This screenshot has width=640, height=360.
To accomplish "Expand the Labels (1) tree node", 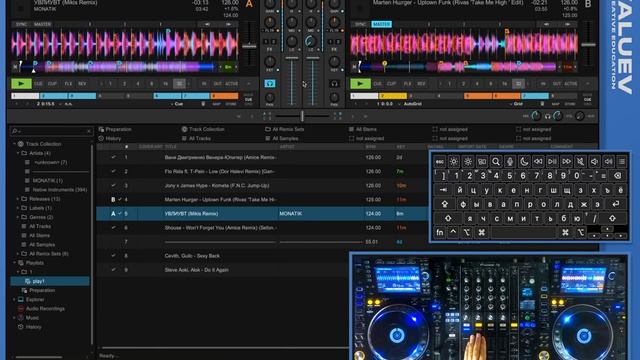I will click(x=18, y=208).
